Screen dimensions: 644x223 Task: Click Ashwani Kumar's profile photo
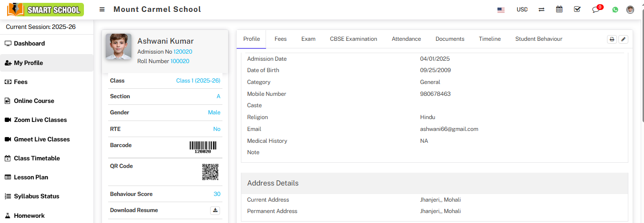(119, 46)
